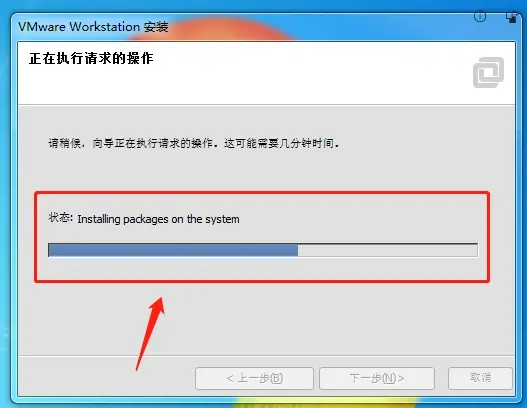Click the 状态 status label

pyautogui.click(x=59, y=218)
